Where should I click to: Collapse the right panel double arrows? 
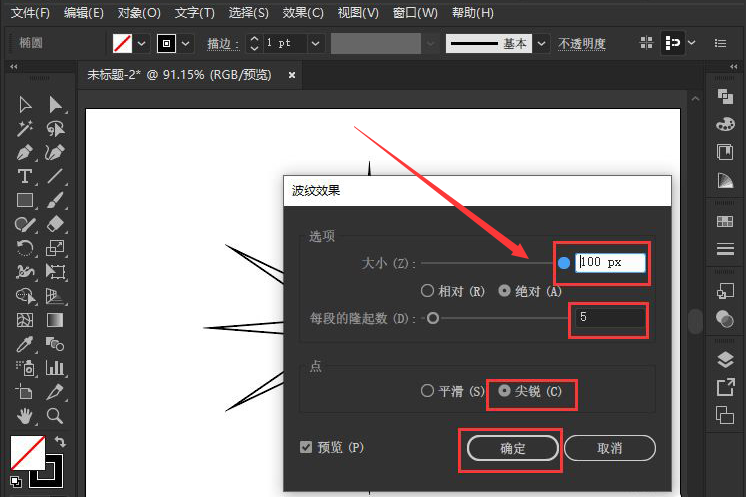click(733, 67)
